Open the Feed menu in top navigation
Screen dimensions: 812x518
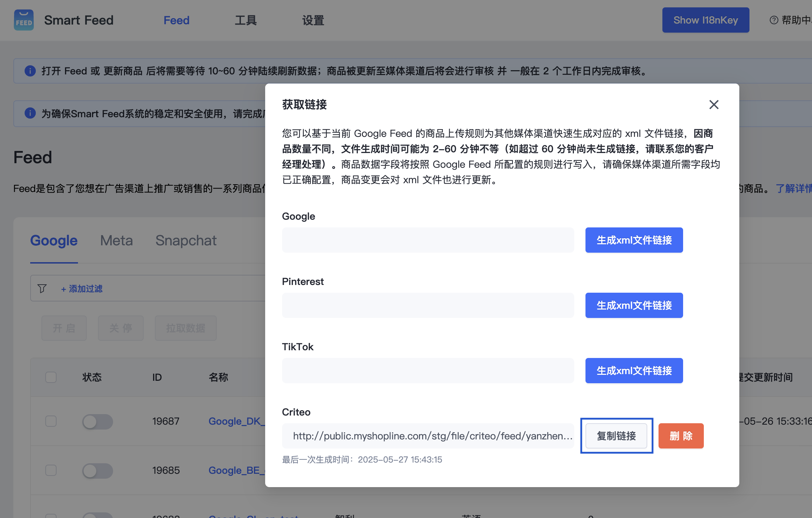[x=176, y=20]
